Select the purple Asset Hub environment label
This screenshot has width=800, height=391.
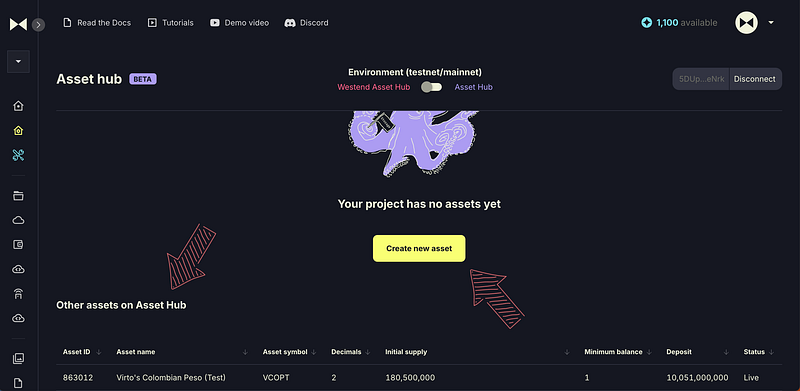473,87
